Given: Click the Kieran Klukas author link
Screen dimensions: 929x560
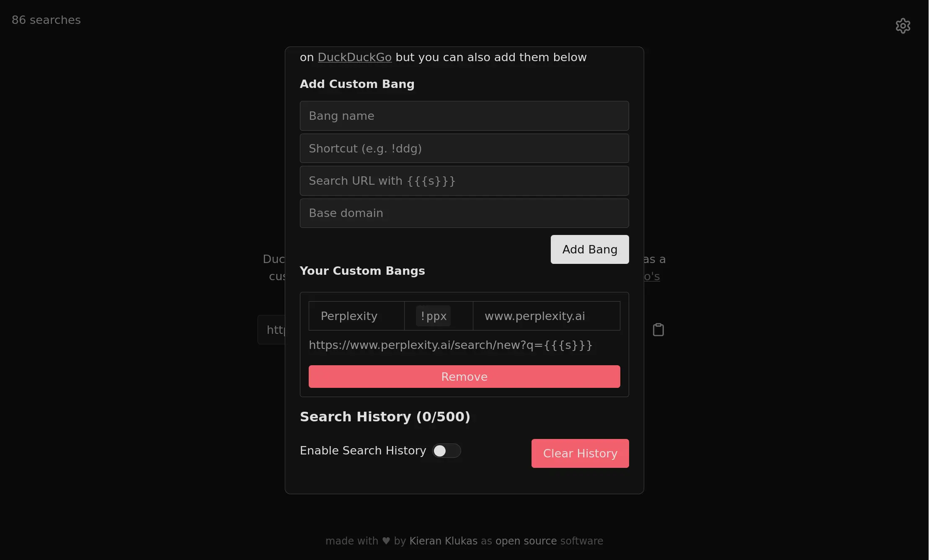Looking at the screenshot, I should [x=443, y=541].
